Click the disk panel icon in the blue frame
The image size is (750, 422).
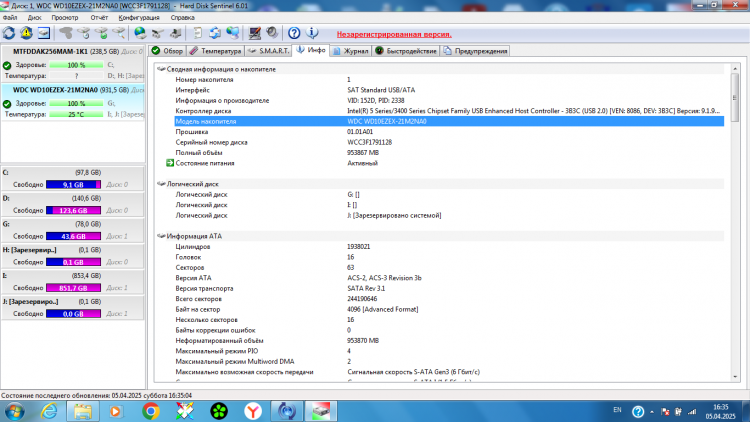[44, 33]
